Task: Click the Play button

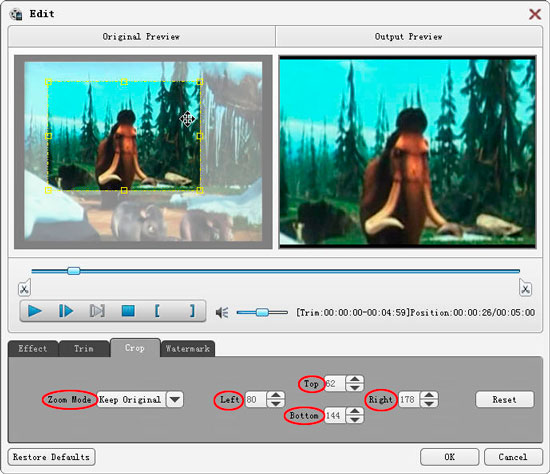Action: click(35, 311)
